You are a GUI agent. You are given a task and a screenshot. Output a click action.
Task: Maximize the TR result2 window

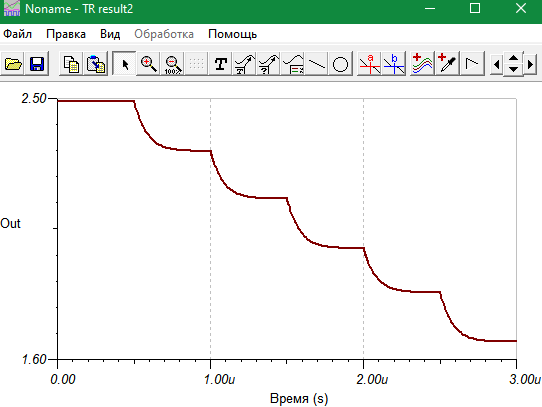(475, 8)
